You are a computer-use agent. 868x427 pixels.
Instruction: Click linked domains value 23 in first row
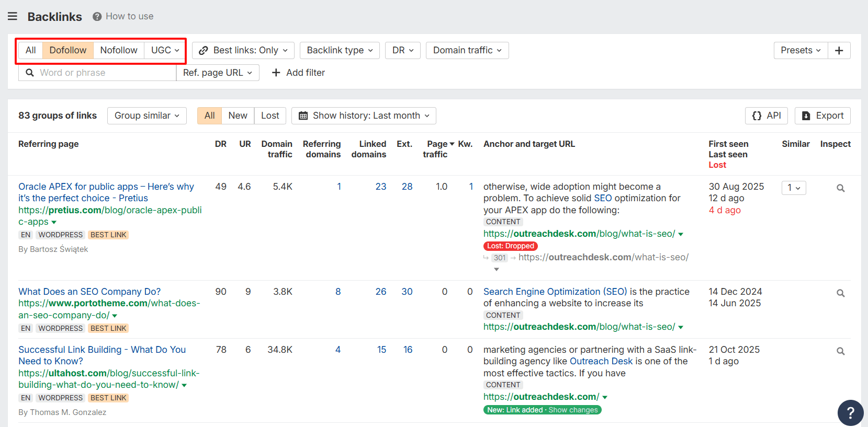[381, 187]
